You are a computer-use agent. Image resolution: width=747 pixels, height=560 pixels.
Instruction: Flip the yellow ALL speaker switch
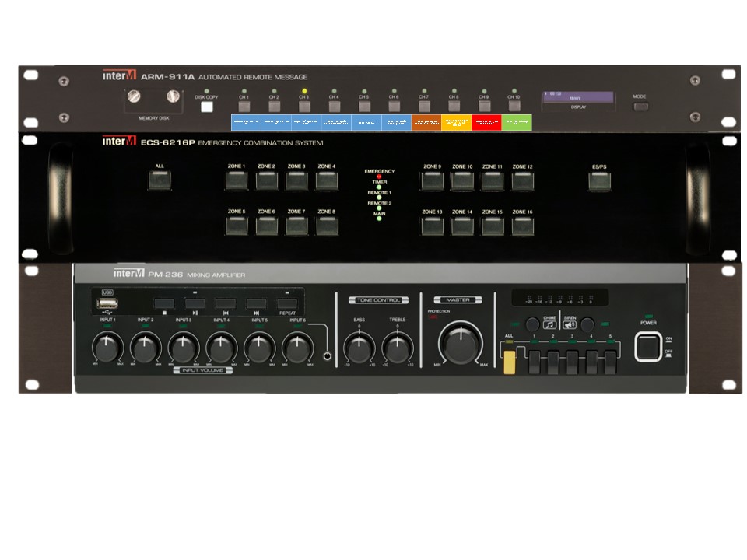point(509,362)
